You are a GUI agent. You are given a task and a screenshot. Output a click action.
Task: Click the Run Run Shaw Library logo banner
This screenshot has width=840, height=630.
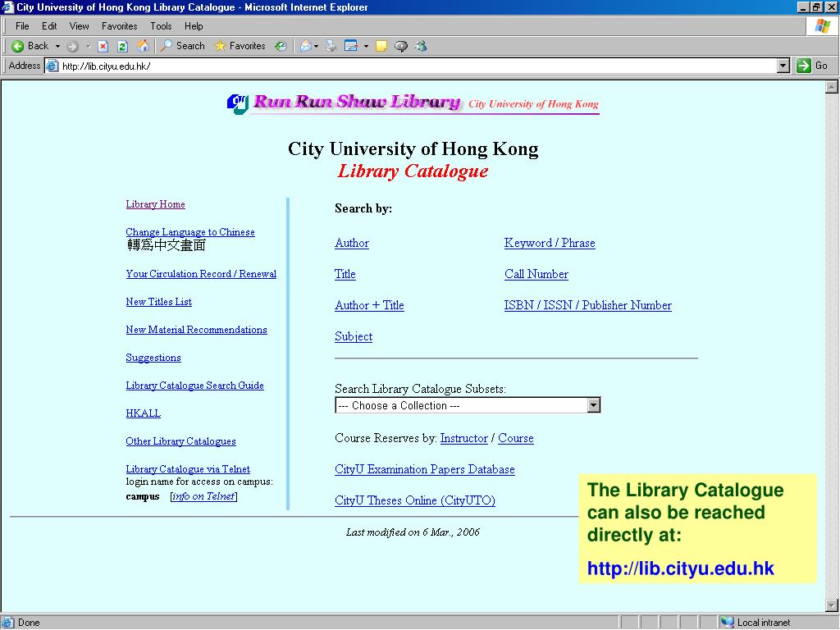pos(413,103)
